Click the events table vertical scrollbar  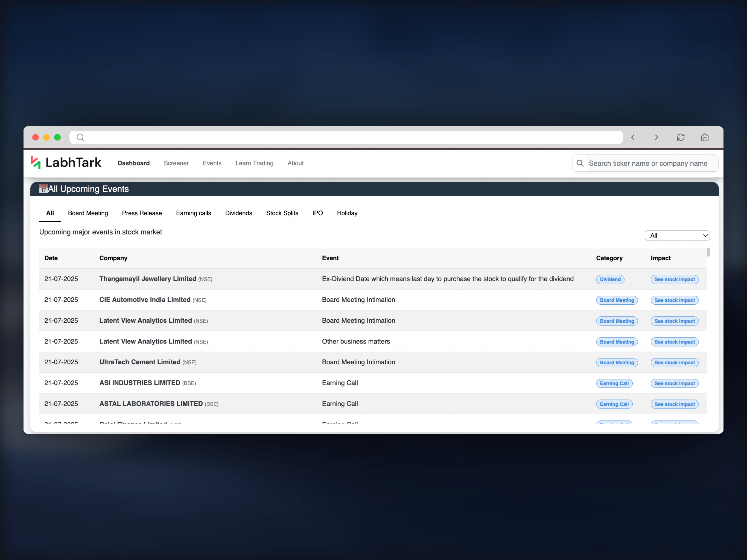(x=708, y=252)
